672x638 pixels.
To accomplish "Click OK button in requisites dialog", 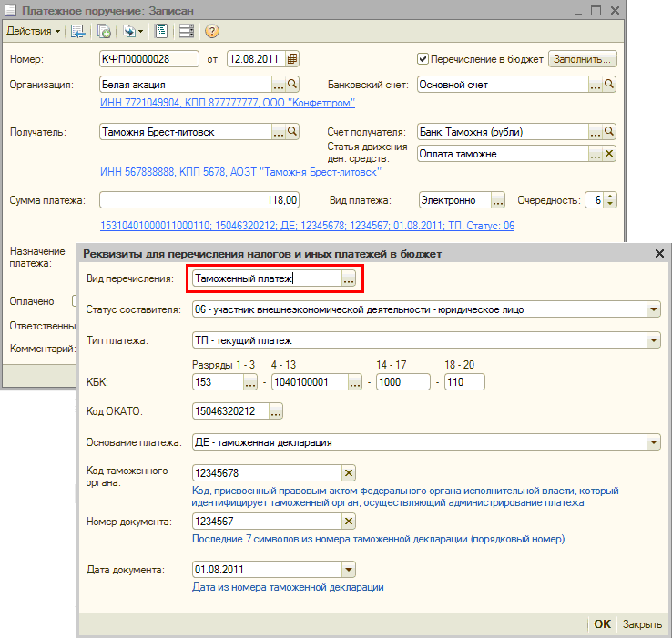I will tap(602, 624).
